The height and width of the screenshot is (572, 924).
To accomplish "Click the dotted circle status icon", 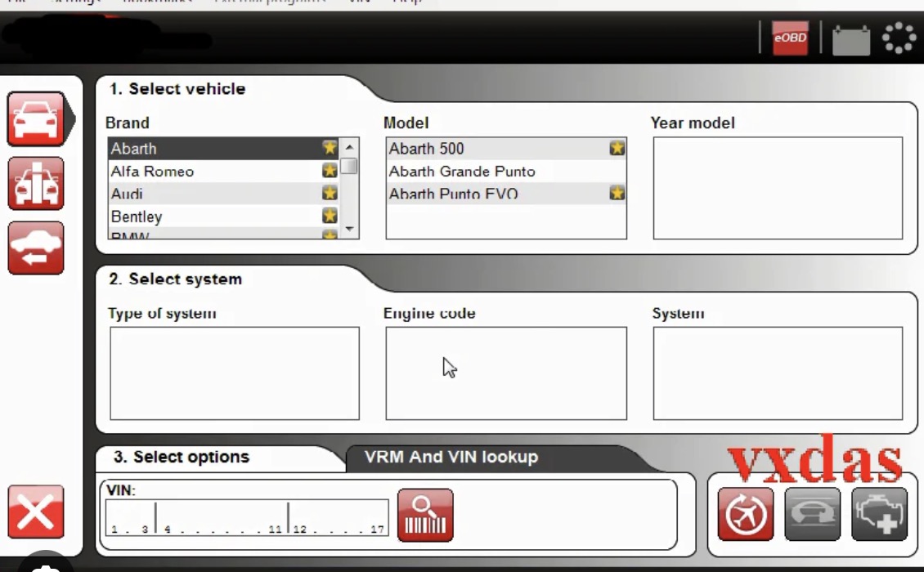I will point(899,38).
